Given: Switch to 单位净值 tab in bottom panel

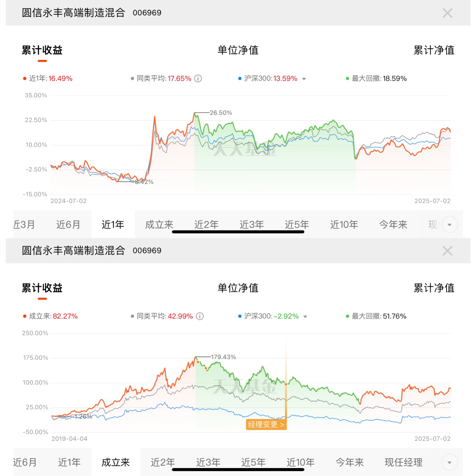Looking at the screenshot, I should coord(238,288).
